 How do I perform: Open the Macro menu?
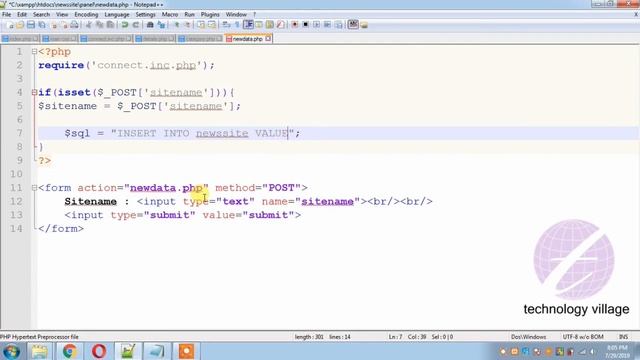pyautogui.click(x=170, y=14)
